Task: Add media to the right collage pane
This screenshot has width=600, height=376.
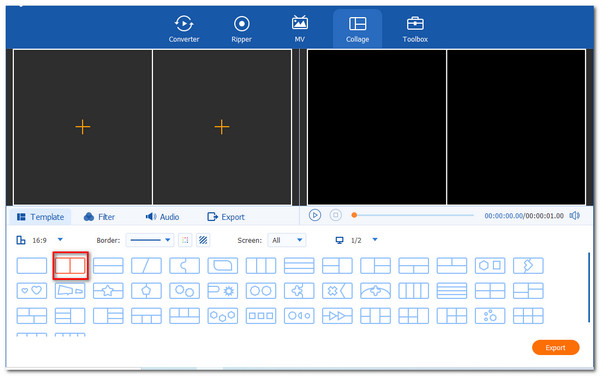Action: click(x=222, y=127)
